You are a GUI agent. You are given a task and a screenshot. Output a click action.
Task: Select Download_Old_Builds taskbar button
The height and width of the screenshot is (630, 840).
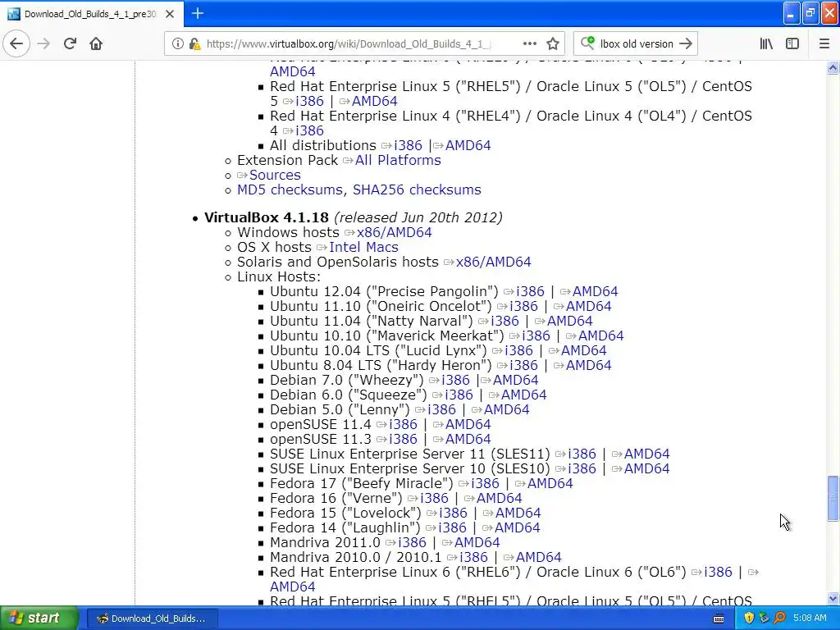tap(151, 619)
